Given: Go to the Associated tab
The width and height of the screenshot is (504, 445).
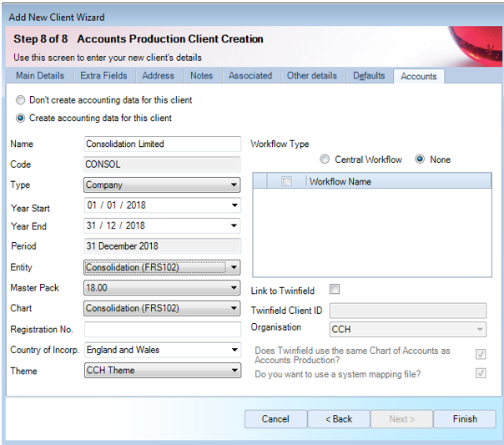Looking at the screenshot, I should [x=250, y=76].
